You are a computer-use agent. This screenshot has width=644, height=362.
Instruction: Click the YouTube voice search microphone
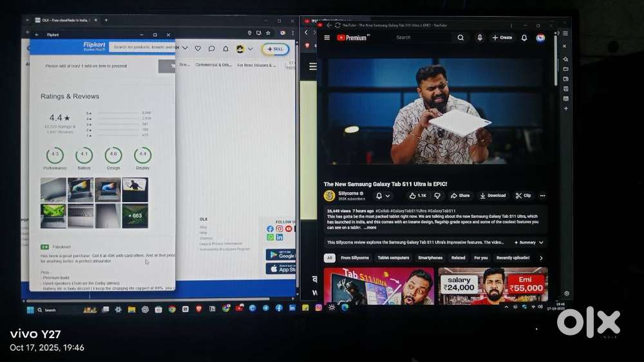tap(480, 38)
